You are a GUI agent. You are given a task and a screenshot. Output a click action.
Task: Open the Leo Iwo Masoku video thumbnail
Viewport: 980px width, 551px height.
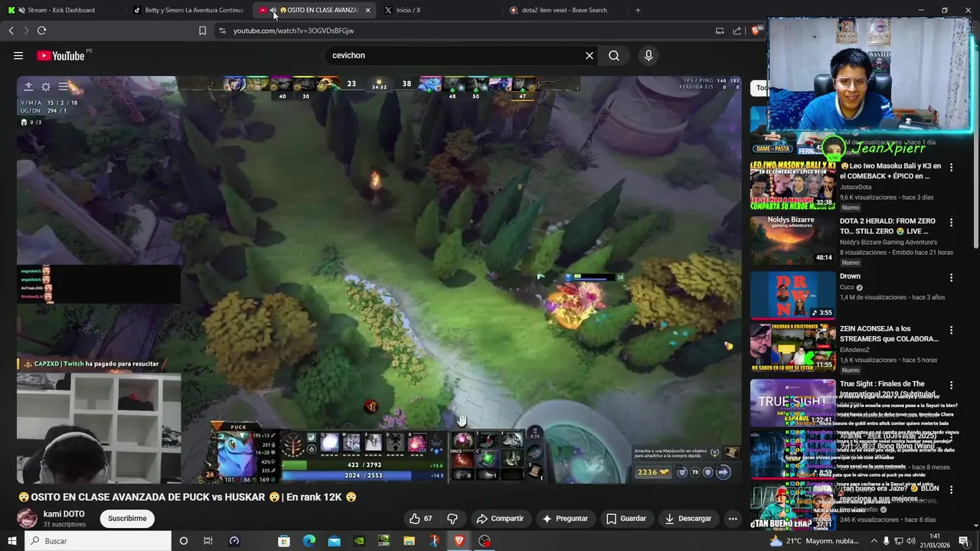click(792, 184)
